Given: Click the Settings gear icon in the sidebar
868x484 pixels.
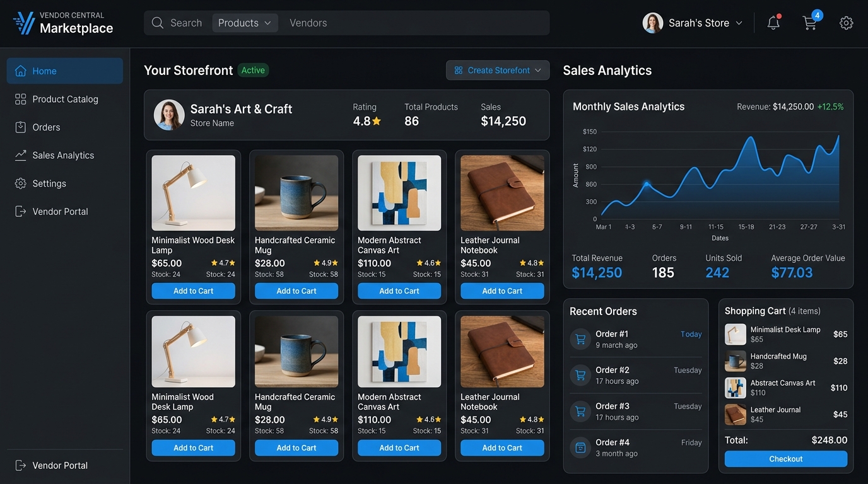Looking at the screenshot, I should (x=21, y=183).
